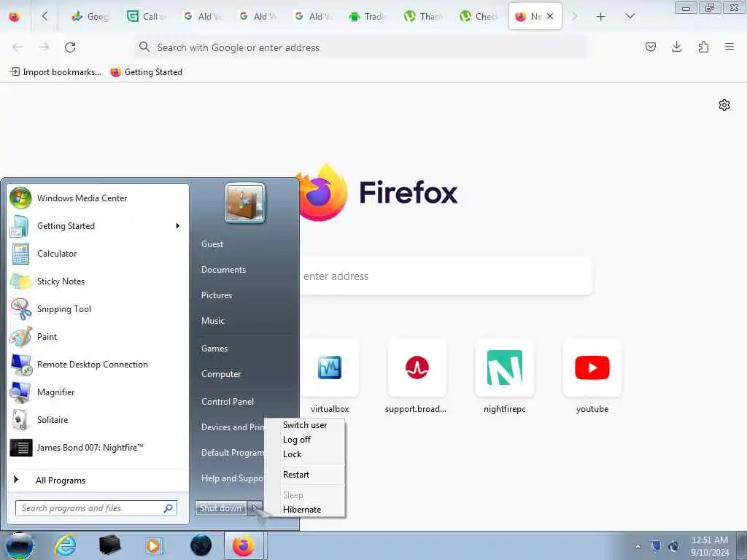Image resolution: width=747 pixels, height=560 pixels.
Task: Select Lock in the power menu
Action: (x=305, y=454)
